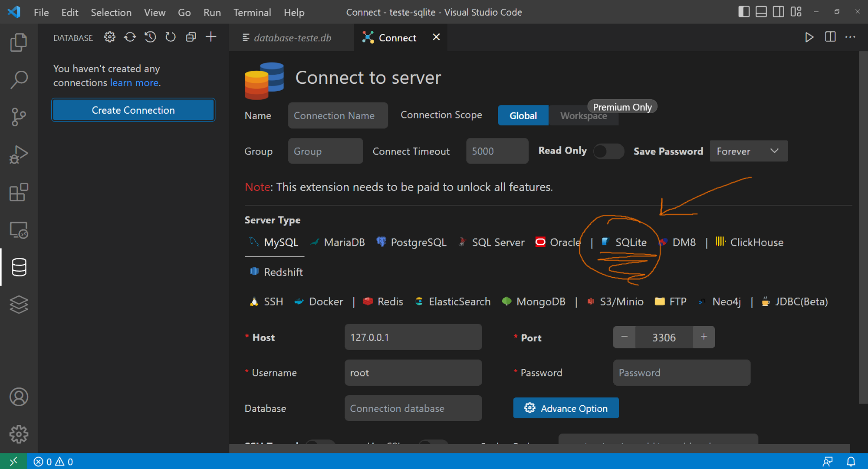
Task: Add new connection with plus icon
Action: (211, 37)
